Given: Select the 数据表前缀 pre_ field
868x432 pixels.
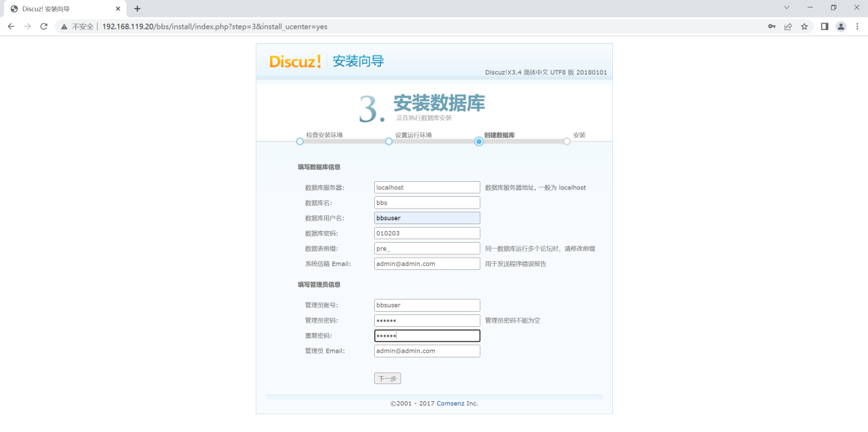Looking at the screenshot, I should click(427, 248).
